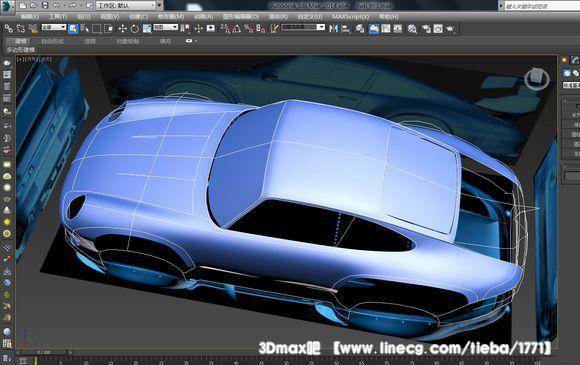Expand the quick access toolbar customize arrow

[159, 6]
